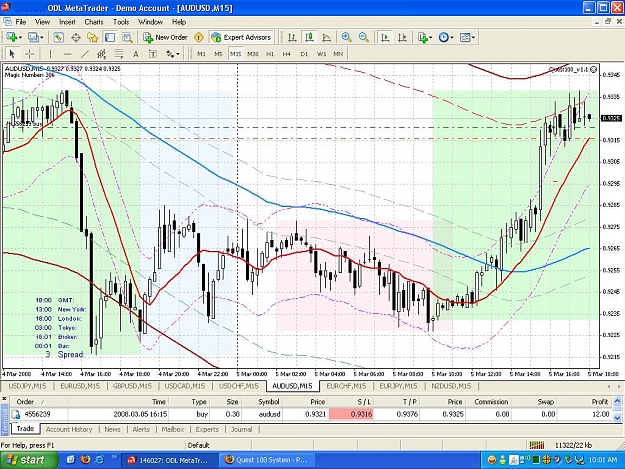
Task: Close the Terminal panel
Action: (x=4, y=399)
